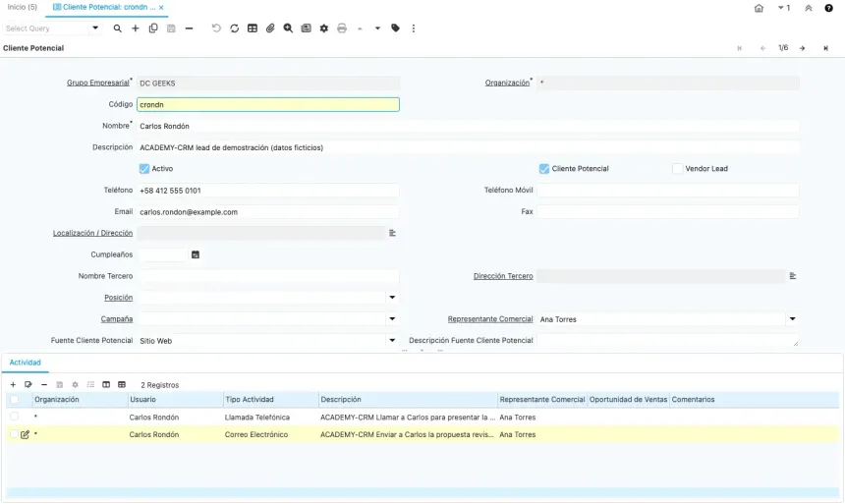Open the top-right dropdown labeled 1
Screen dimensions: 845x504
[784, 8]
